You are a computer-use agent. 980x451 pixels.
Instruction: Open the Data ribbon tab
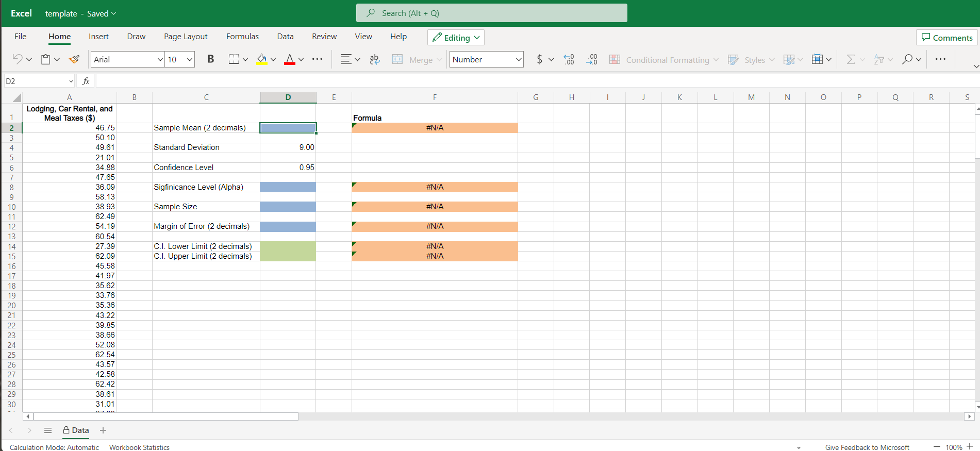click(285, 36)
